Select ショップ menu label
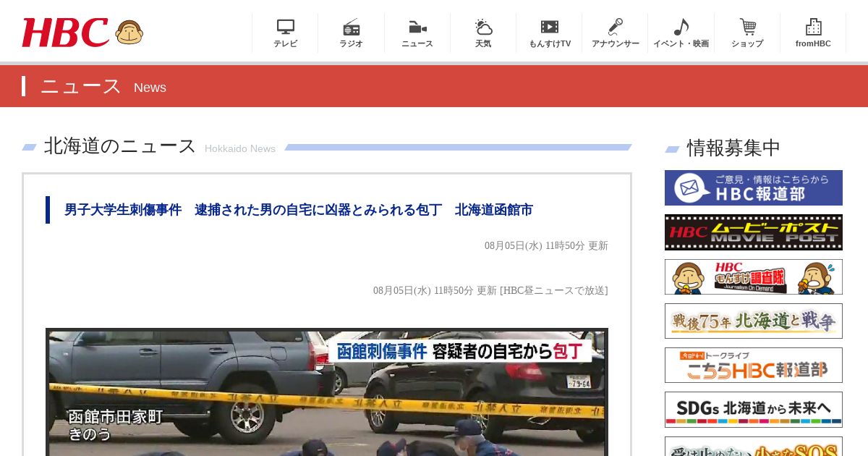 747,43
